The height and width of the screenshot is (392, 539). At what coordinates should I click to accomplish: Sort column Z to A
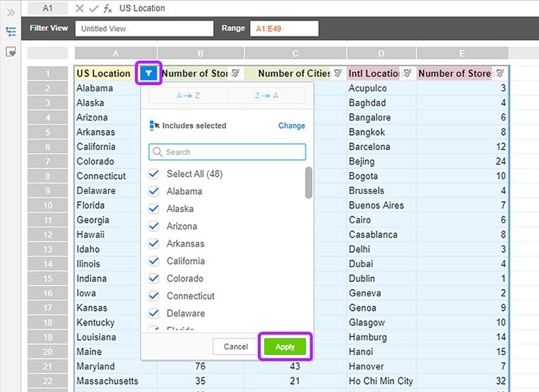click(266, 95)
